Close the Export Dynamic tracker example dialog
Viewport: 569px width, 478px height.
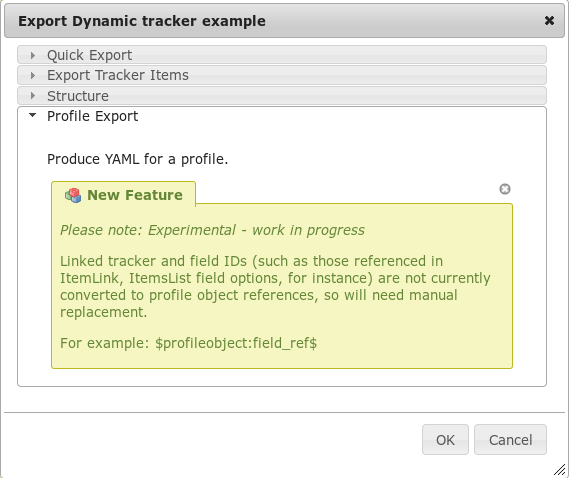coord(549,21)
